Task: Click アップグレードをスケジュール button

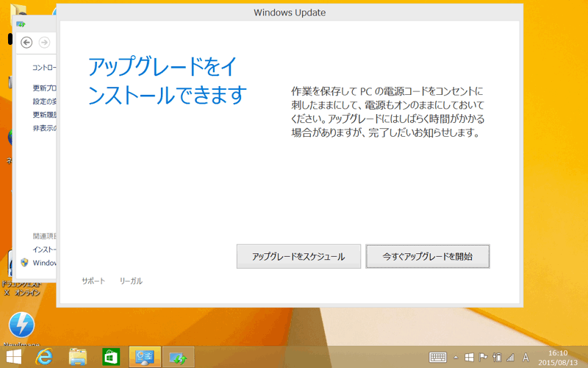Action: (x=298, y=257)
